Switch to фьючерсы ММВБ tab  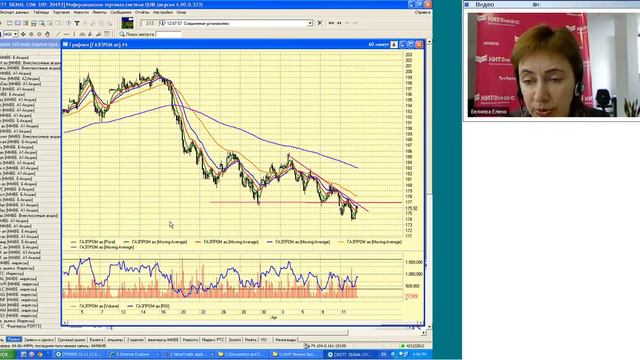coord(163,340)
